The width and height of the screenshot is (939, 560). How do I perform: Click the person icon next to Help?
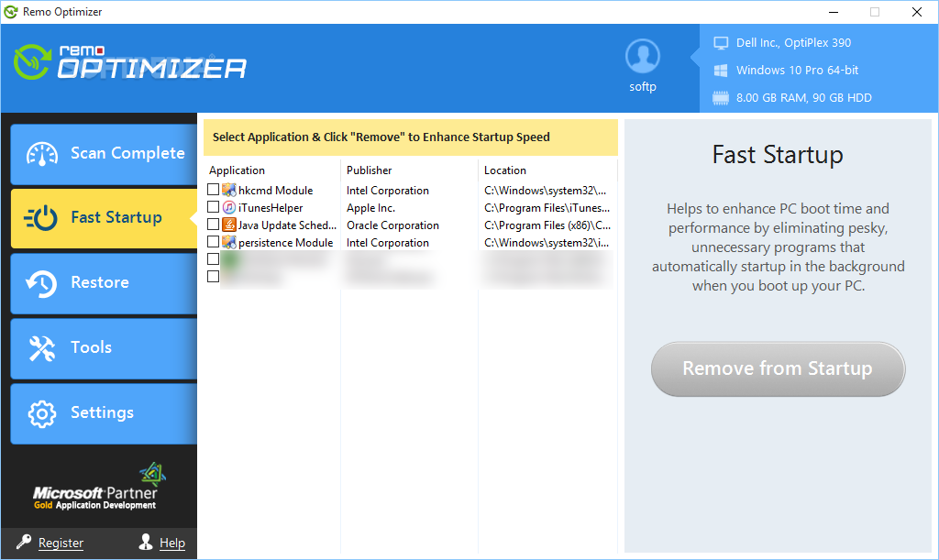coord(146,542)
